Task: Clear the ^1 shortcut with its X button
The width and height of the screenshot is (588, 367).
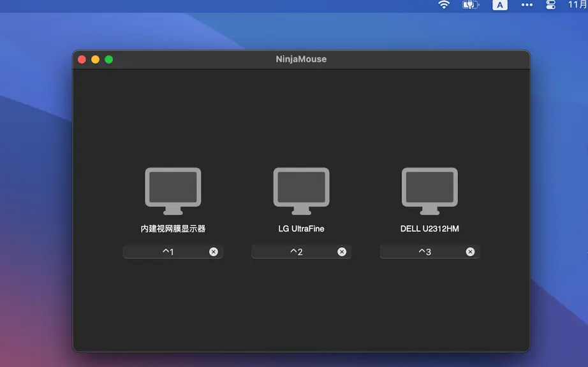Action: tap(214, 252)
